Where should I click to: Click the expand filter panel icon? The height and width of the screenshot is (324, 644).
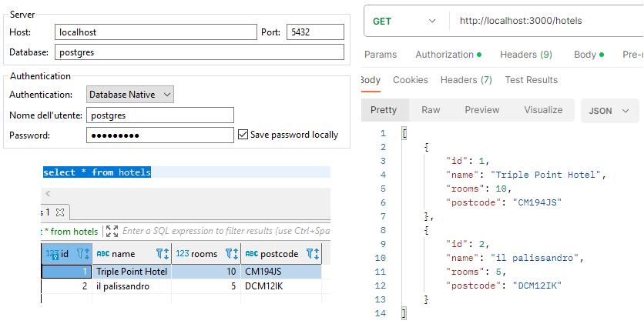coord(112,231)
